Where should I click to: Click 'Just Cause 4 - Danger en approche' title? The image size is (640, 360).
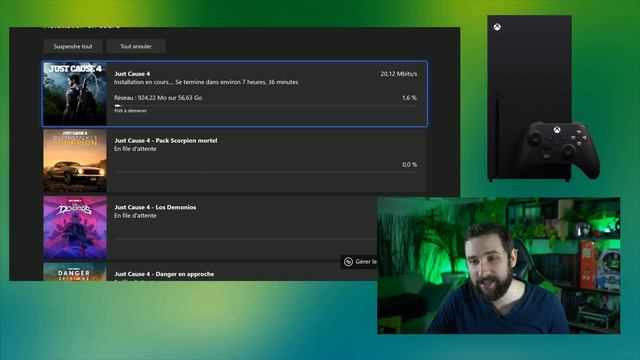click(164, 274)
